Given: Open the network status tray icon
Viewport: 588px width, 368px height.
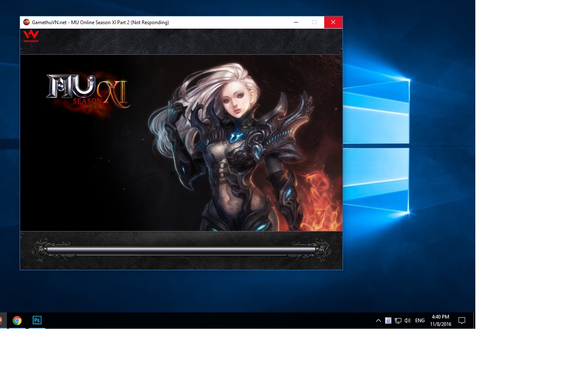Looking at the screenshot, I should coord(398,321).
